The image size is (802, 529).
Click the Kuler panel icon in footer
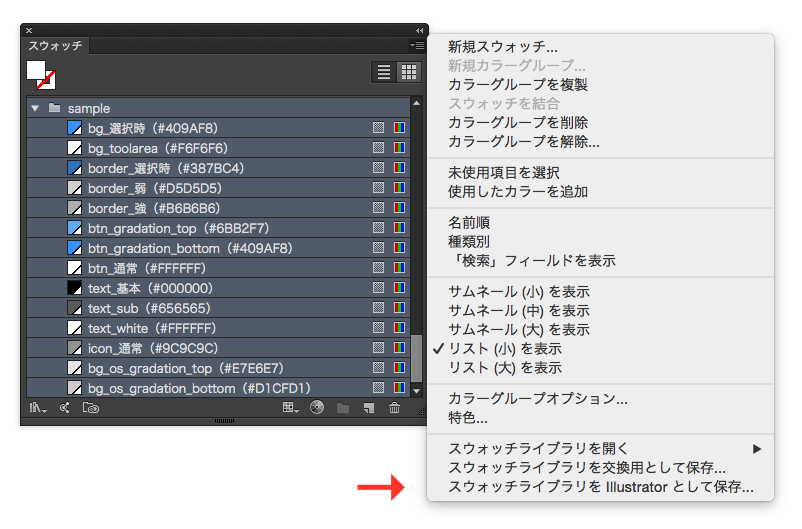click(x=64, y=408)
